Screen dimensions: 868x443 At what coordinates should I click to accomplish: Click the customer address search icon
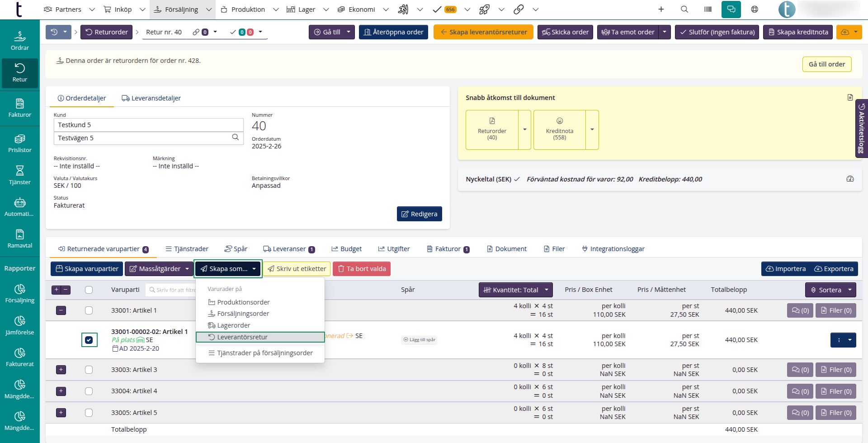point(235,138)
